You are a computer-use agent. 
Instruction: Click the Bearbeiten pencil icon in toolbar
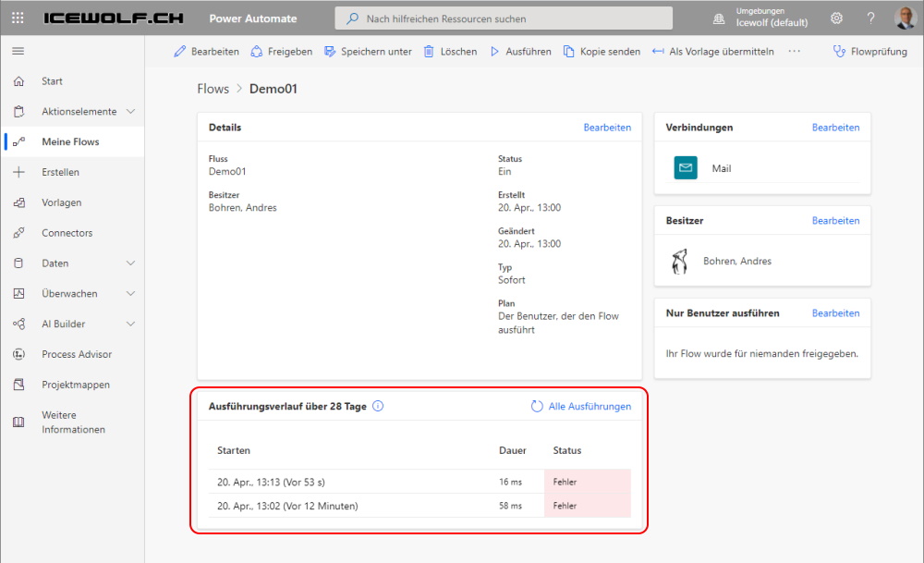pos(180,51)
